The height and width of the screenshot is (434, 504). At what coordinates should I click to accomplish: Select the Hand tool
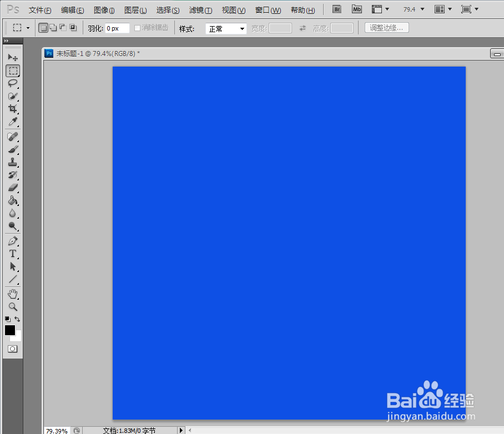pyautogui.click(x=13, y=294)
